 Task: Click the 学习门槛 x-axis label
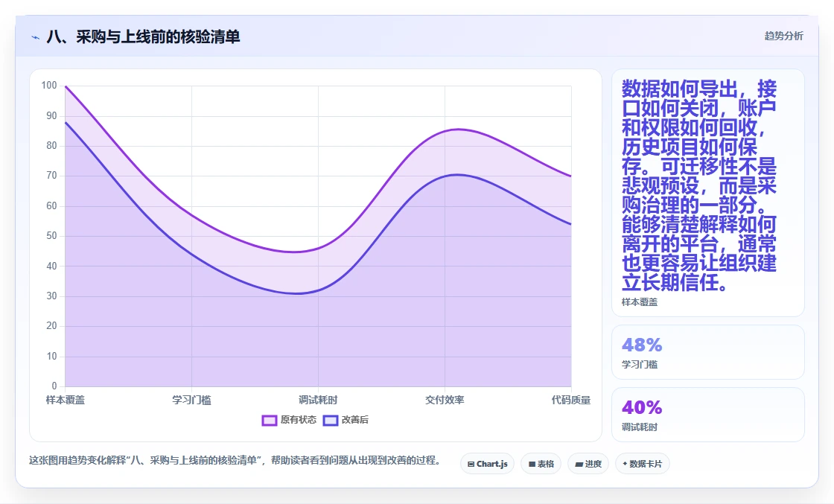191,400
